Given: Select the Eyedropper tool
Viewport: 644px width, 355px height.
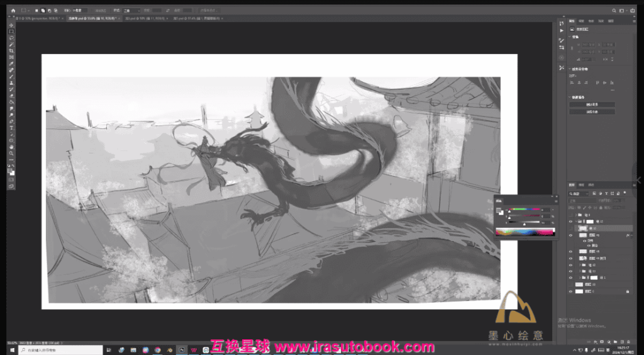Looking at the screenshot, I should [11, 64].
